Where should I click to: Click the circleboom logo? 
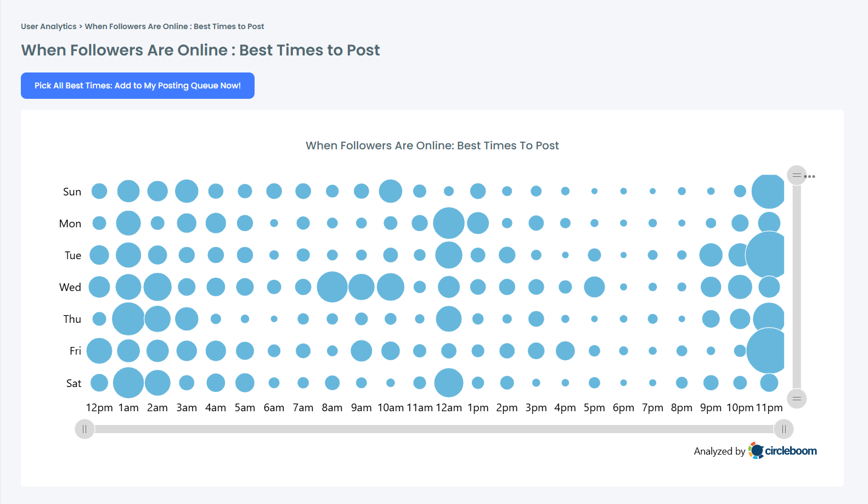click(x=783, y=451)
